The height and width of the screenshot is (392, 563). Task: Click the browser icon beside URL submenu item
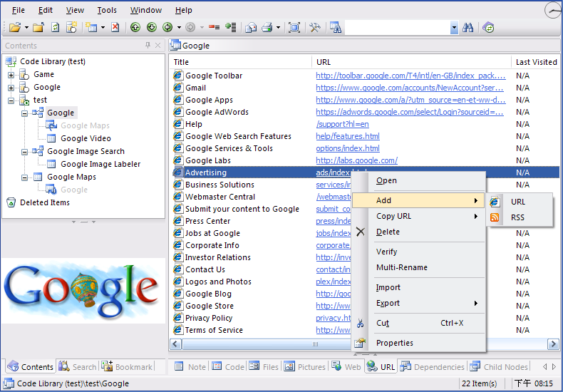[x=495, y=202]
